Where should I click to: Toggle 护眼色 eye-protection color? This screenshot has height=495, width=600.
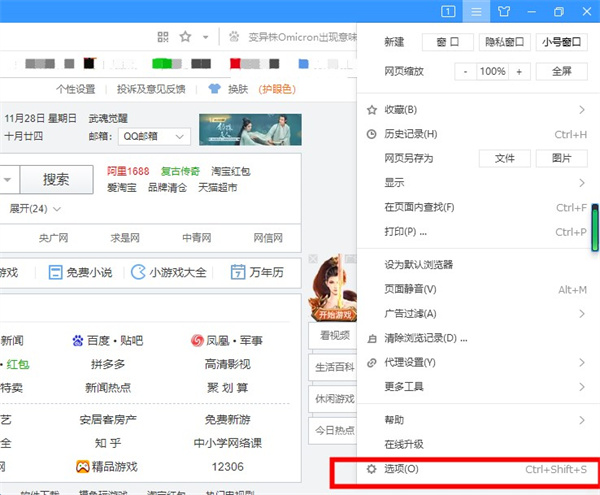coord(276,88)
